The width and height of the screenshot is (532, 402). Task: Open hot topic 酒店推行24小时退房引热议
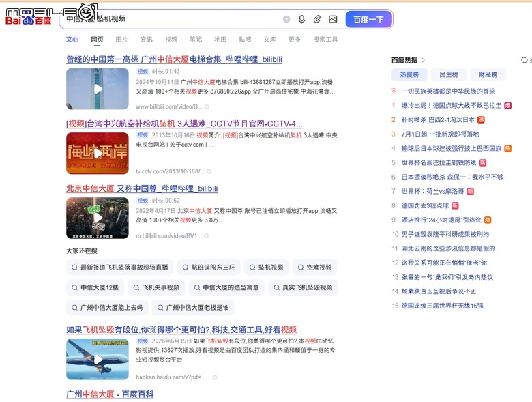pyautogui.click(x=441, y=220)
